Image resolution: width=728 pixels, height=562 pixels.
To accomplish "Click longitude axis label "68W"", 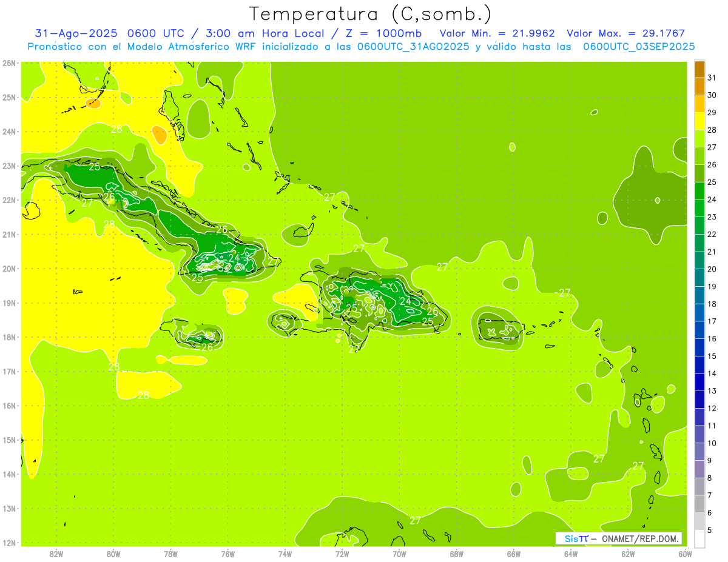I will tap(456, 553).
